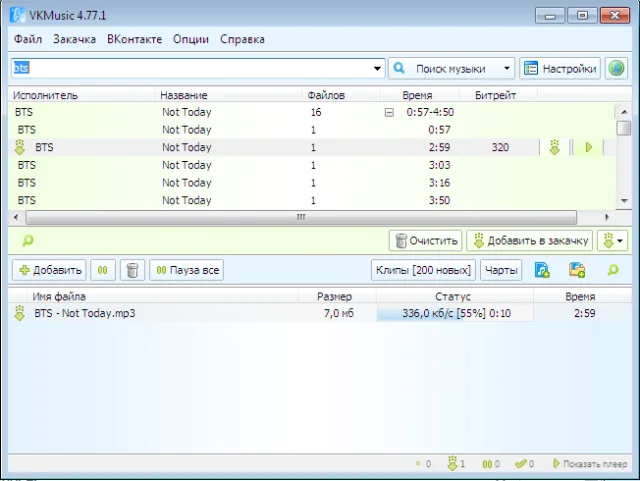640x481 pixels.
Task: Click completed checkmark counter in status bar
Action: tap(521, 463)
